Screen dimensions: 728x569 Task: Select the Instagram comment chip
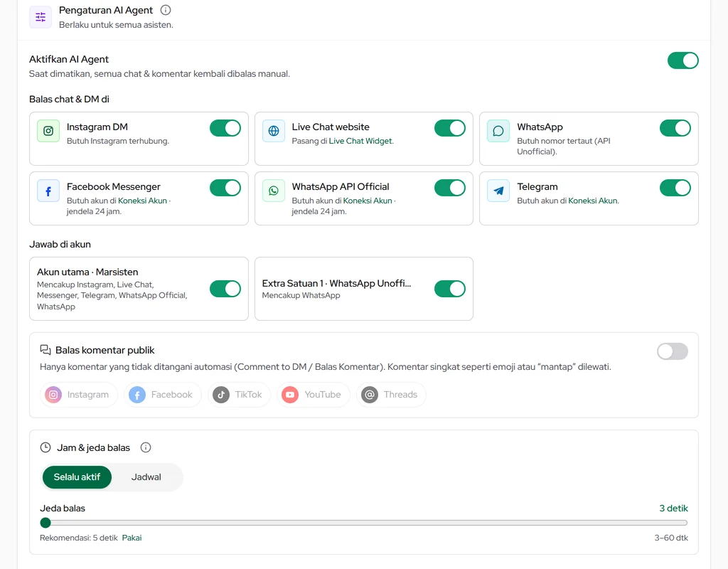(x=78, y=395)
